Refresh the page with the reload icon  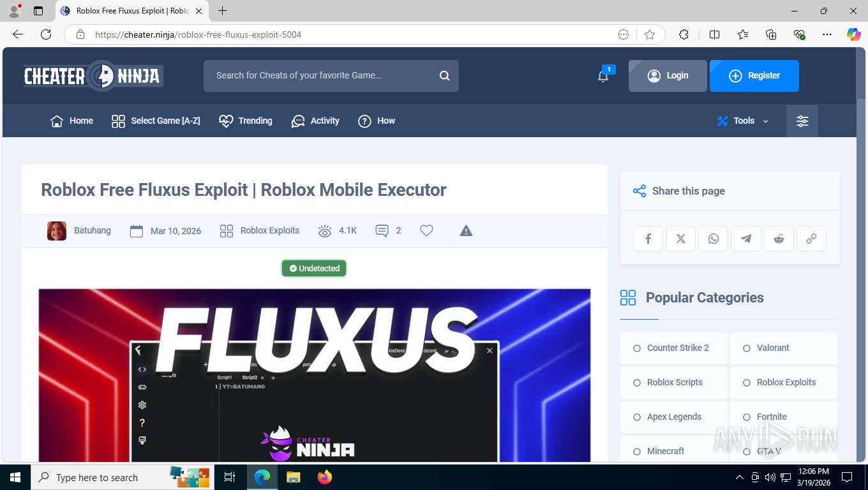[x=46, y=34]
